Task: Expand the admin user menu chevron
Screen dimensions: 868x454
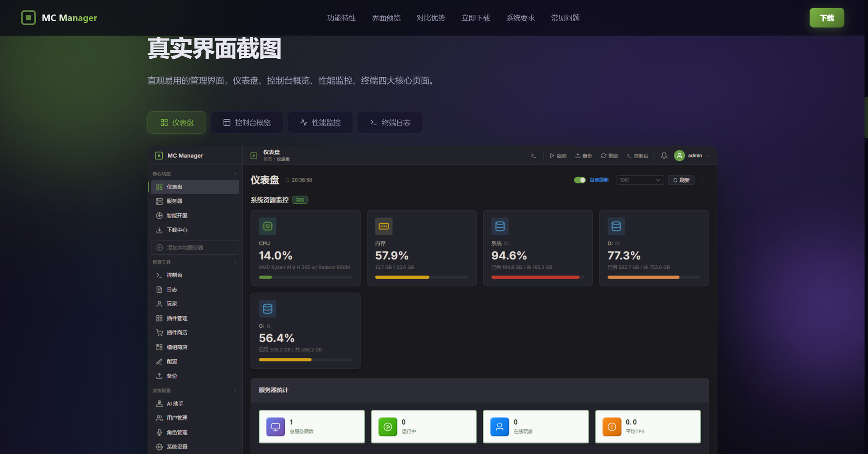Action: pos(708,156)
